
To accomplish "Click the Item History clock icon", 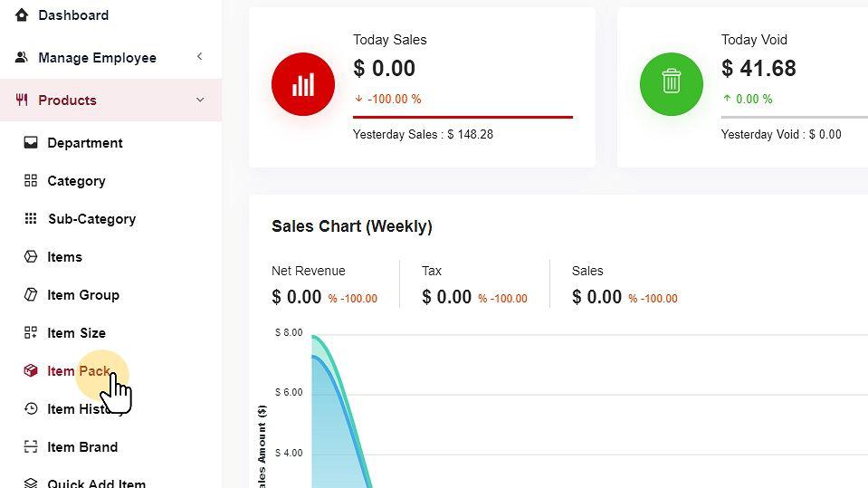I will 31,409.
